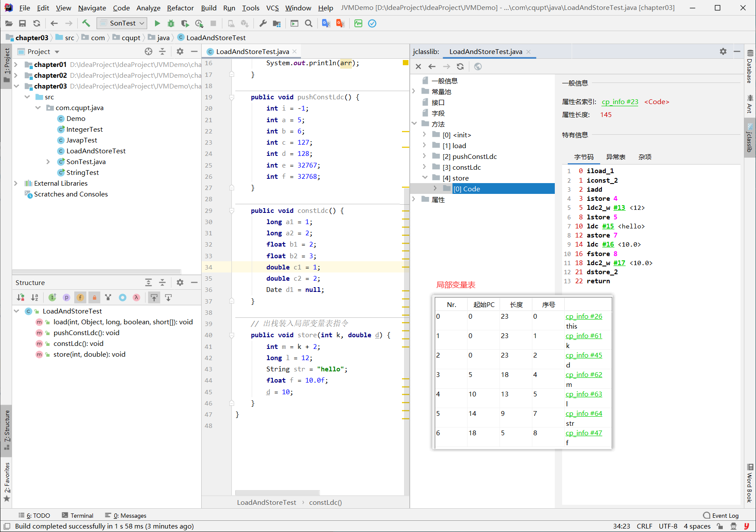Open the Terminal tool window button

click(x=78, y=516)
